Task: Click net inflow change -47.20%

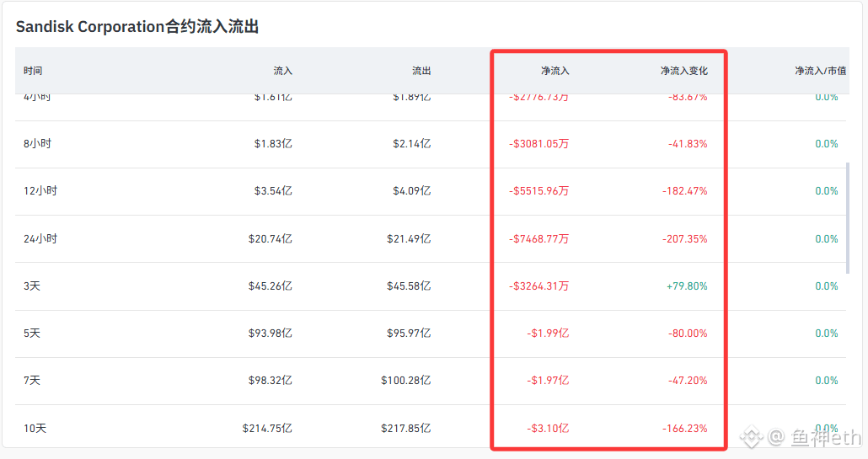Action: point(688,381)
